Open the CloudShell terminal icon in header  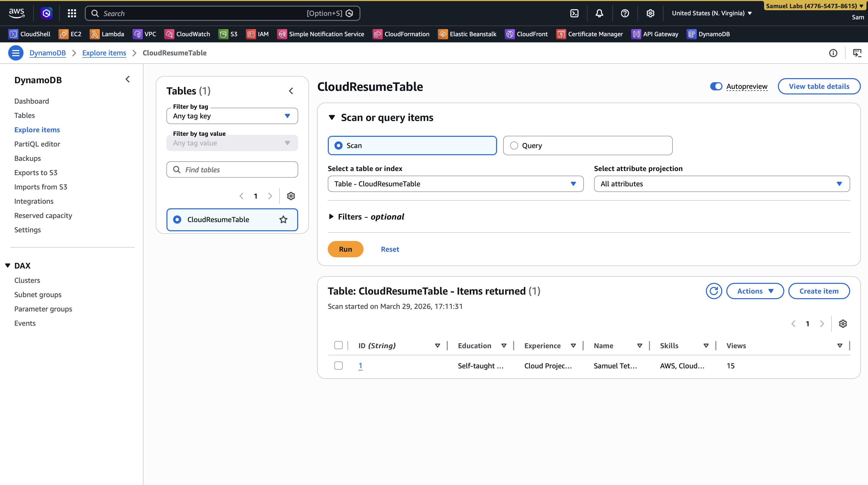(x=574, y=13)
